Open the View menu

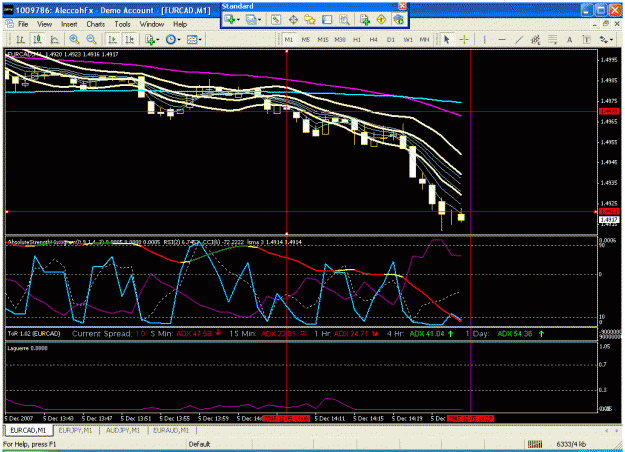[45, 24]
